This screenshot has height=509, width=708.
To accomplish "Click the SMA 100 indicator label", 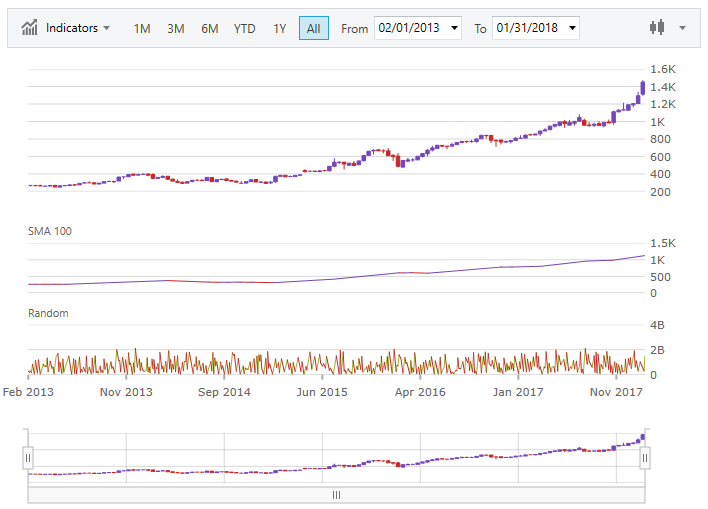I will tap(49, 231).
